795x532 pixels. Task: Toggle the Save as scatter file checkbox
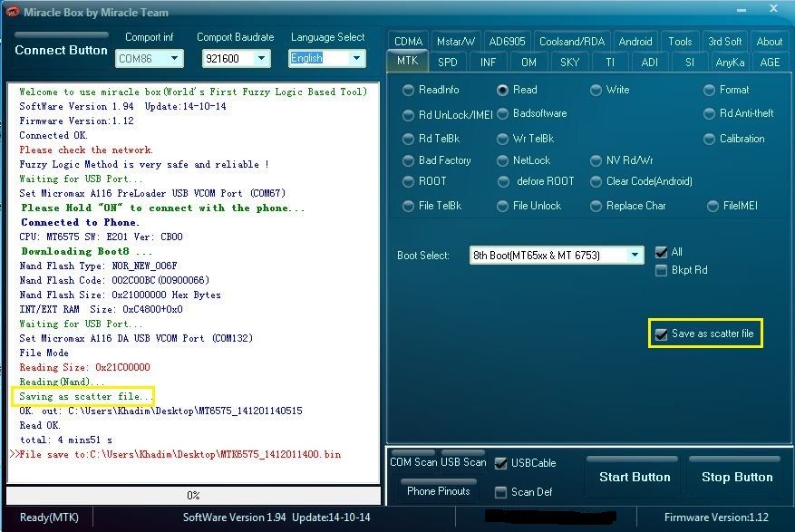(661, 334)
